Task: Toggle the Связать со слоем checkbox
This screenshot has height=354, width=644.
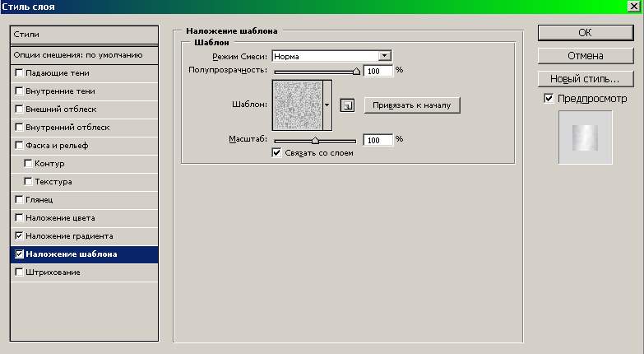Action: tap(277, 153)
